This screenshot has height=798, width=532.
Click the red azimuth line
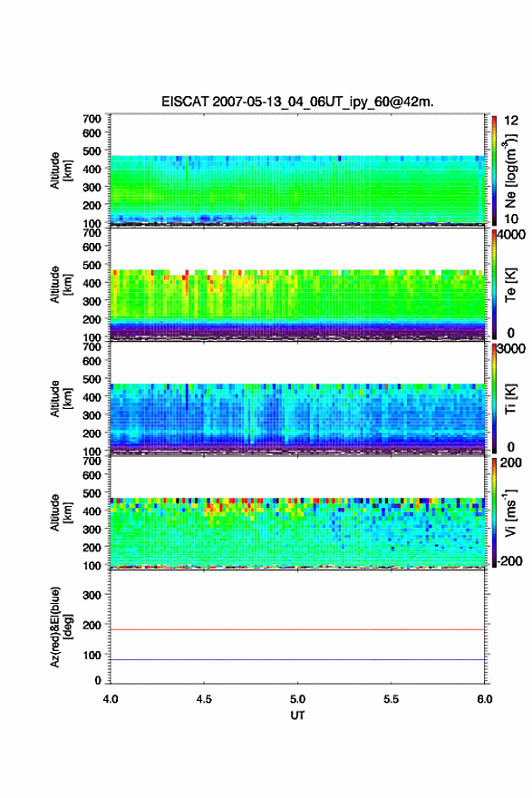pyautogui.click(x=297, y=629)
